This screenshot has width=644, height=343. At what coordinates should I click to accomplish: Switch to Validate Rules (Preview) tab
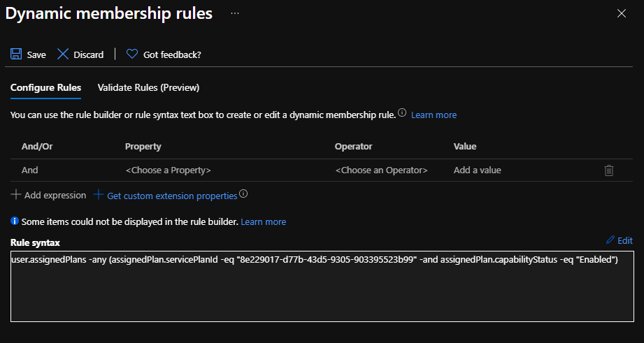pos(148,87)
